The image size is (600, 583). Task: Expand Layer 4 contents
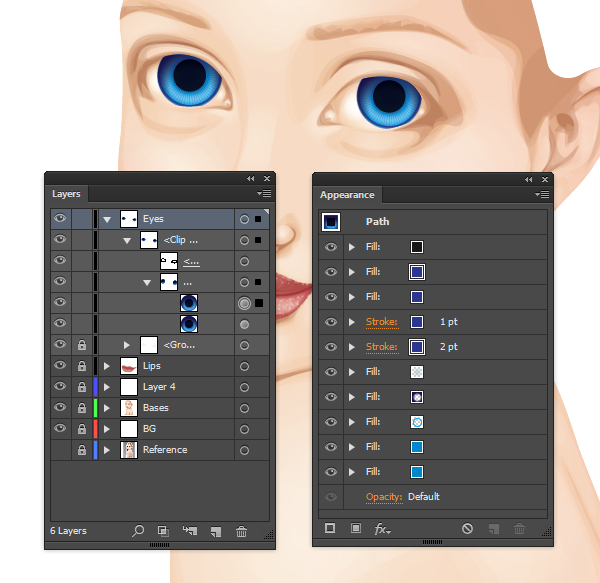(x=107, y=387)
